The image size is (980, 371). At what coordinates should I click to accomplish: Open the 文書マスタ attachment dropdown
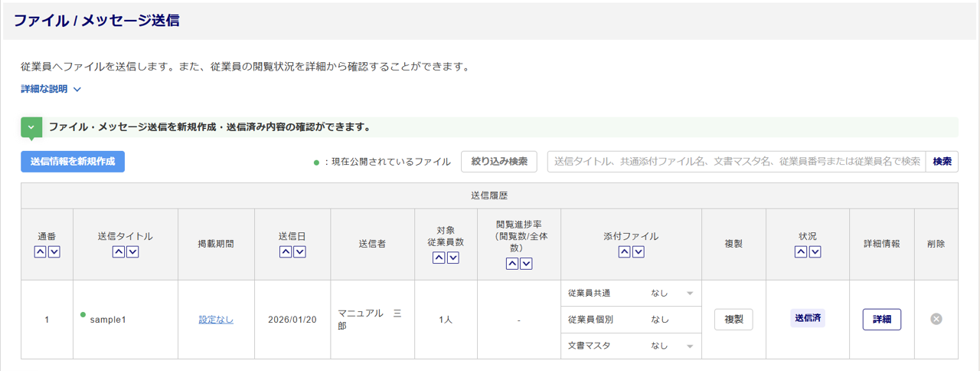tap(689, 346)
